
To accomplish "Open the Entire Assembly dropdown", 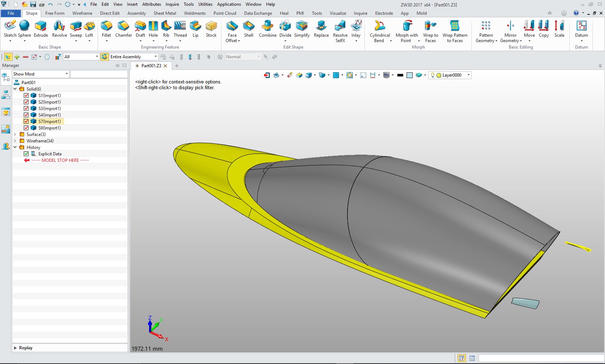I will click(x=156, y=57).
